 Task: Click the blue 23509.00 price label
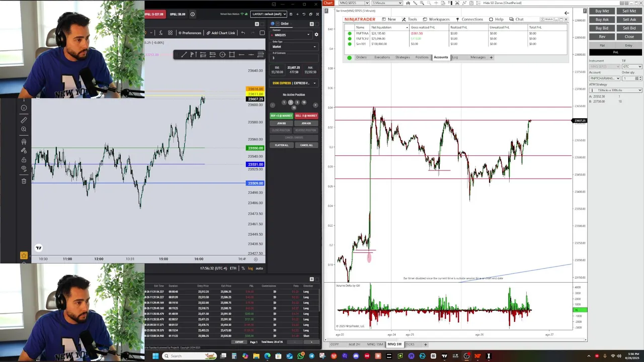255,183
